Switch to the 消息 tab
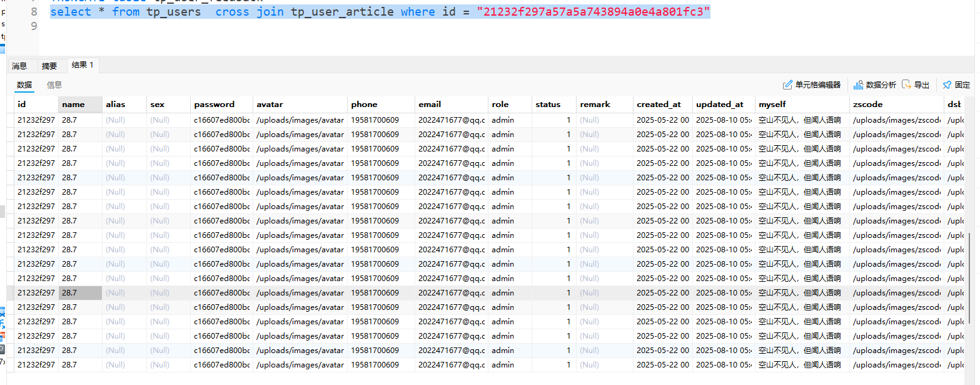 point(19,66)
